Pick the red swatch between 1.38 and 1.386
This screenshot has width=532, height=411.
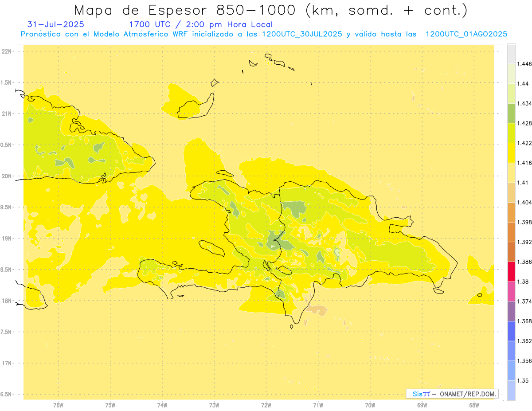pos(511,271)
